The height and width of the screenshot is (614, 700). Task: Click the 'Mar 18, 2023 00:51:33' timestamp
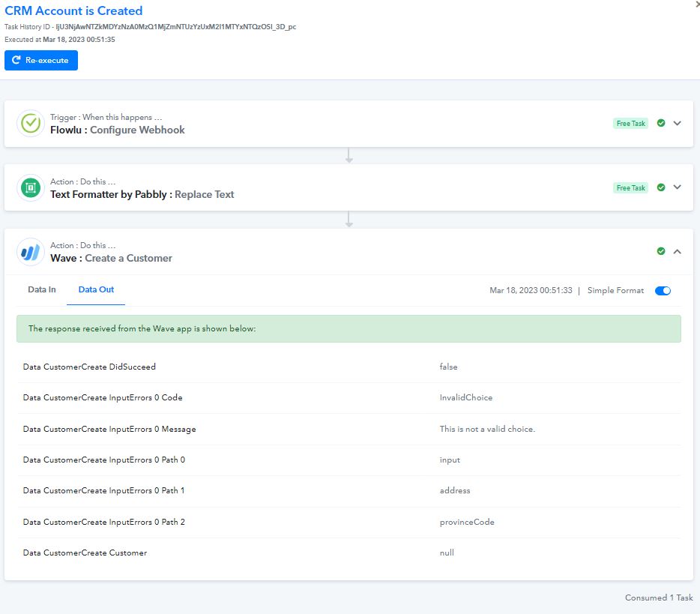(x=531, y=291)
